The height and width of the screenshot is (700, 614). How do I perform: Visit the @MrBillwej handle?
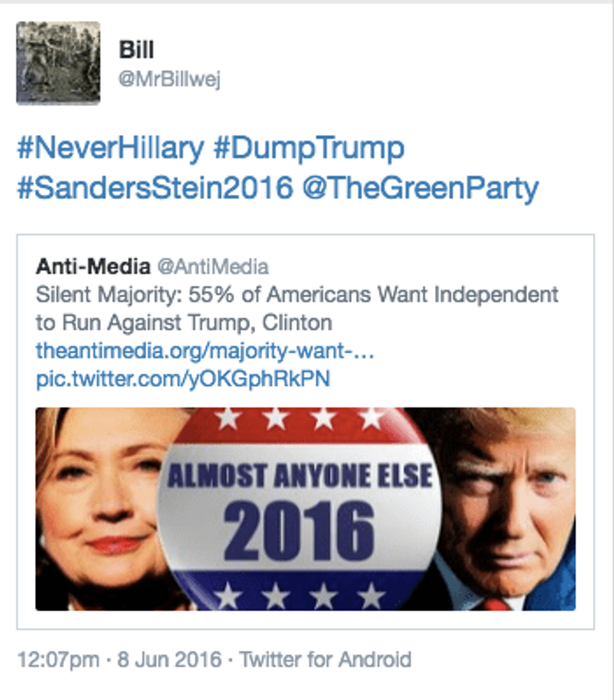[x=169, y=80]
